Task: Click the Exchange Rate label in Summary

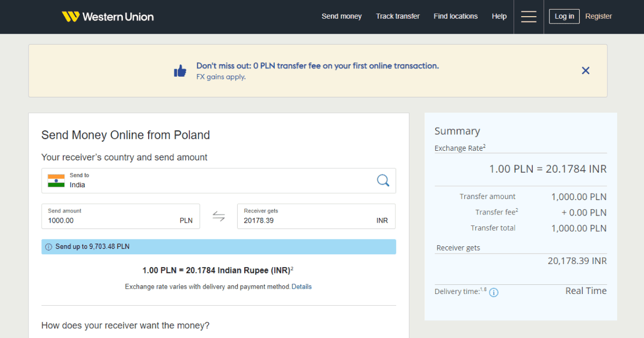Action: (x=460, y=148)
